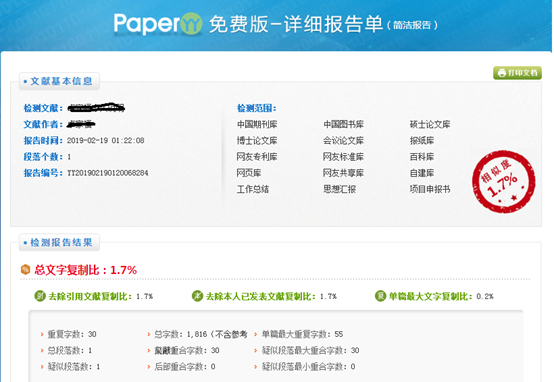Viewport: 554px width, 382px height.
Task: Click the 后部重合字数: 0 entry
Action: click(x=185, y=366)
